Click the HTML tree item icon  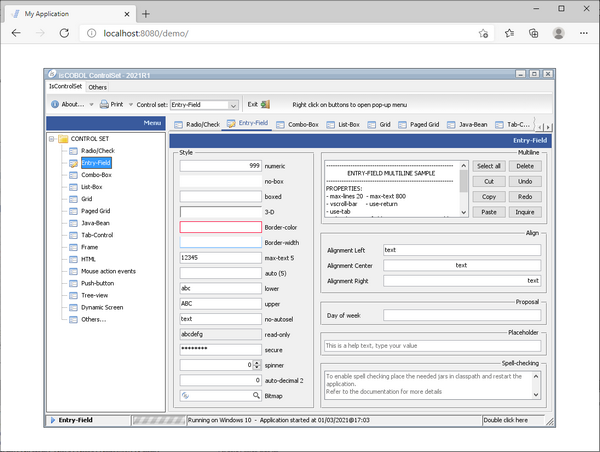pyautogui.click(x=73, y=259)
